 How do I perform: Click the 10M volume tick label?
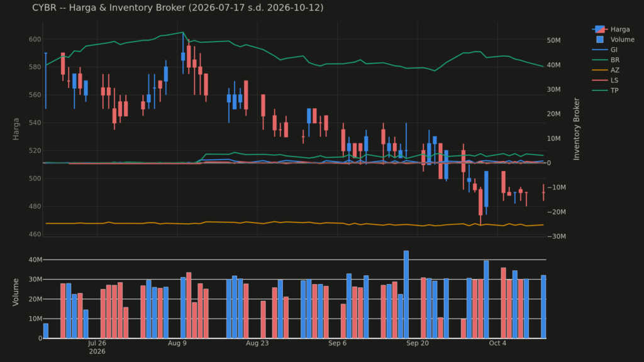point(35,319)
